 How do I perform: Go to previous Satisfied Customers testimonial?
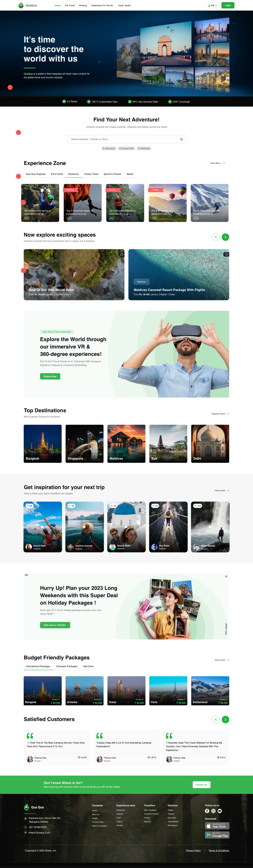(216, 719)
